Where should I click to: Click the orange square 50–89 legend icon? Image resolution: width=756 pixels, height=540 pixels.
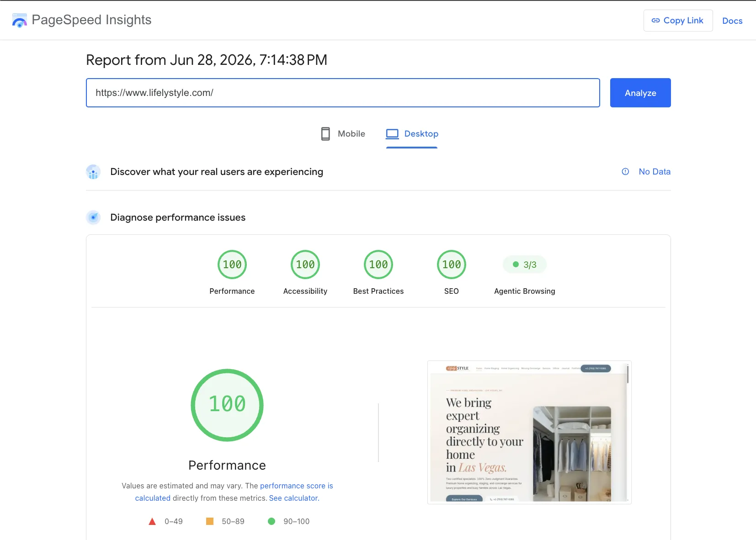[210, 521]
